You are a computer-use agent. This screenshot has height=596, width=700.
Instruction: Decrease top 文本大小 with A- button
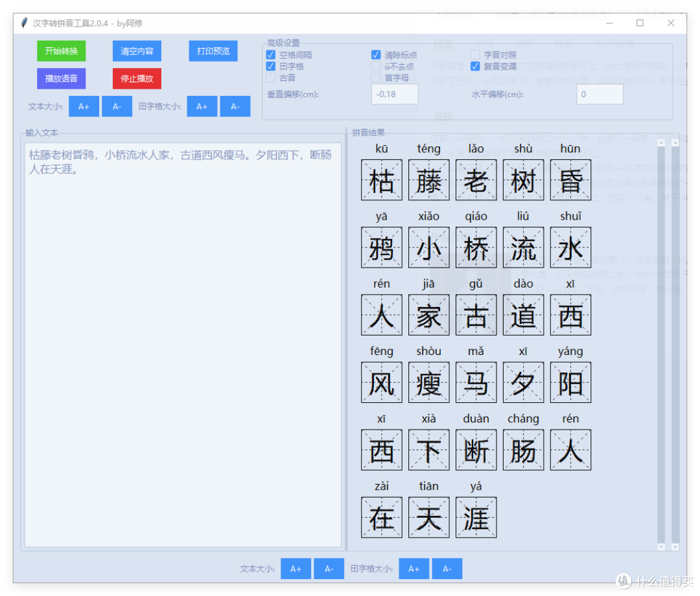coord(117,107)
